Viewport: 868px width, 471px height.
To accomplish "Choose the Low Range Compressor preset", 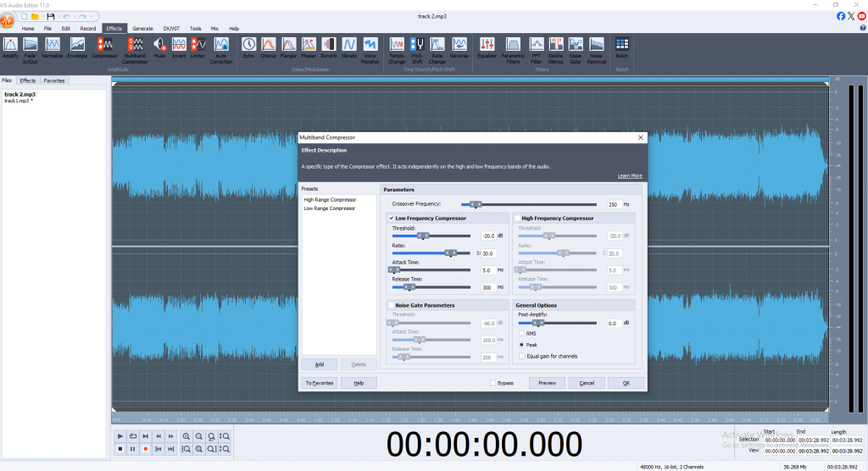I will pyautogui.click(x=330, y=208).
